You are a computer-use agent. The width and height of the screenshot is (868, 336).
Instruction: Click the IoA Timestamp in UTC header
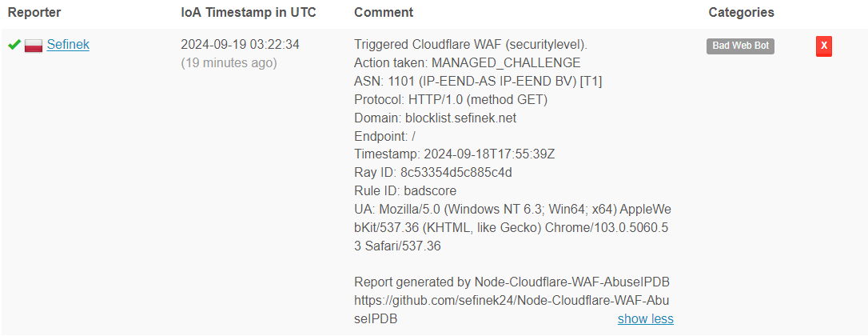click(248, 13)
